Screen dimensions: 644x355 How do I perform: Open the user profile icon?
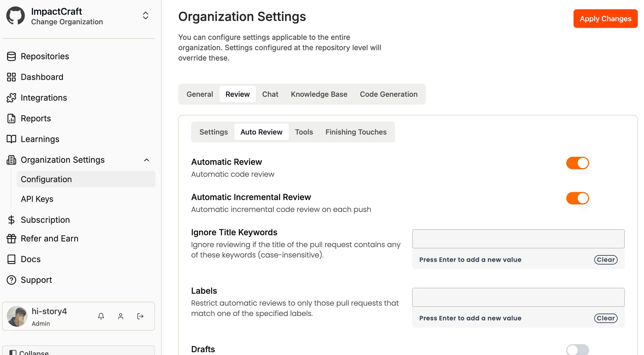(x=121, y=316)
